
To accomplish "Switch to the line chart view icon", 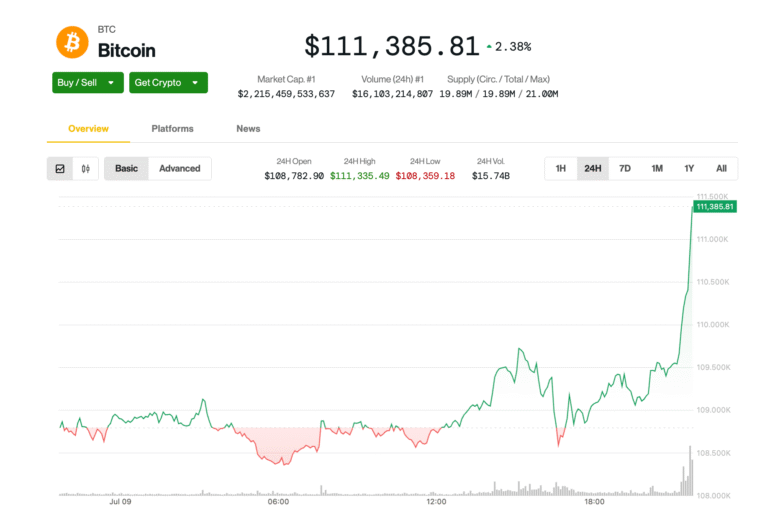I will pyautogui.click(x=60, y=169).
